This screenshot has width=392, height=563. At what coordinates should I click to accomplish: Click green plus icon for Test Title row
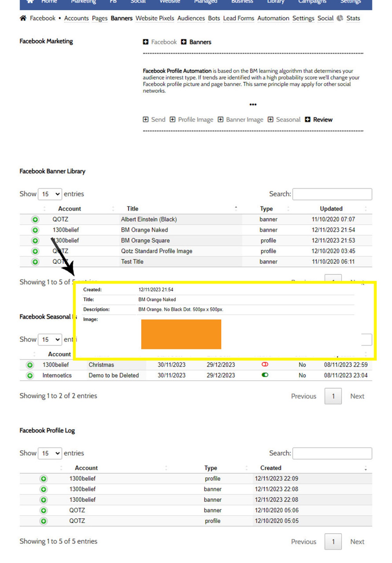coord(35,262)
